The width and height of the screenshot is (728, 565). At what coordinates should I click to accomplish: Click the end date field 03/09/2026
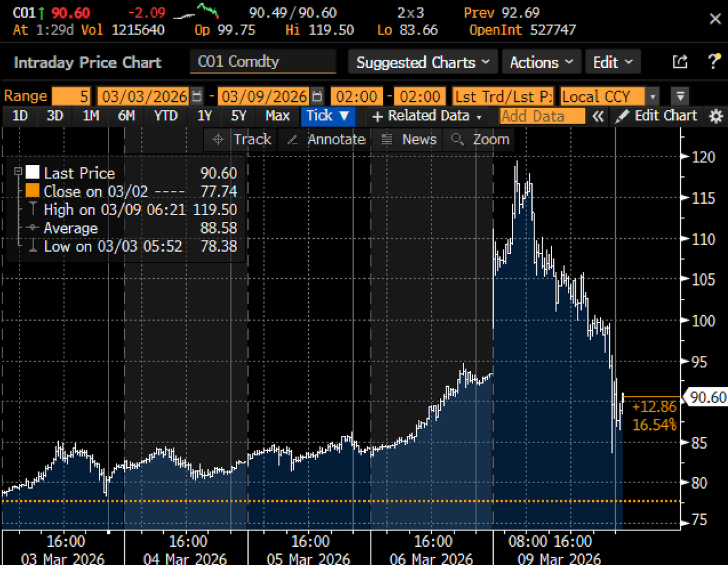[x=264, y=96]
